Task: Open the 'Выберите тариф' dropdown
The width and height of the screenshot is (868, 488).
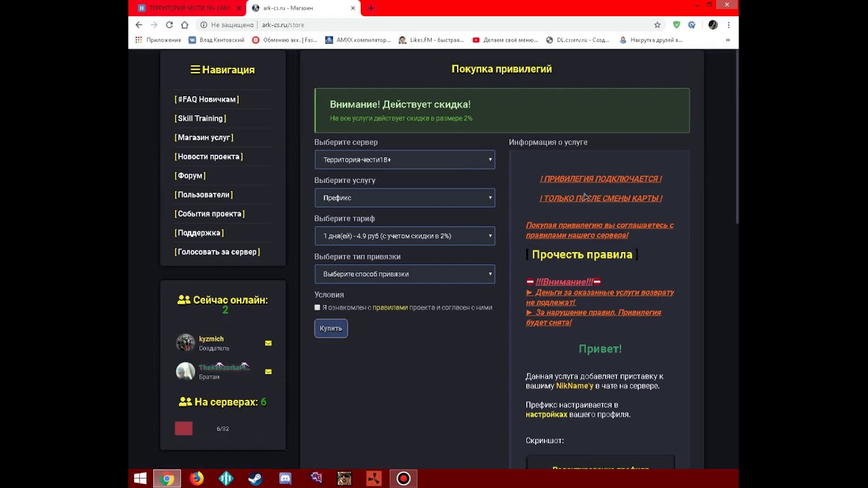Action: [x=405, y=236]
